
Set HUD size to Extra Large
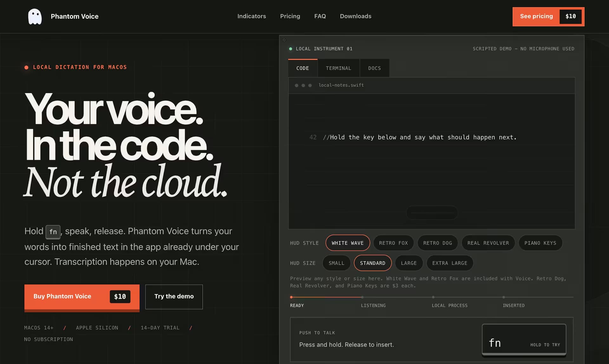449,263
